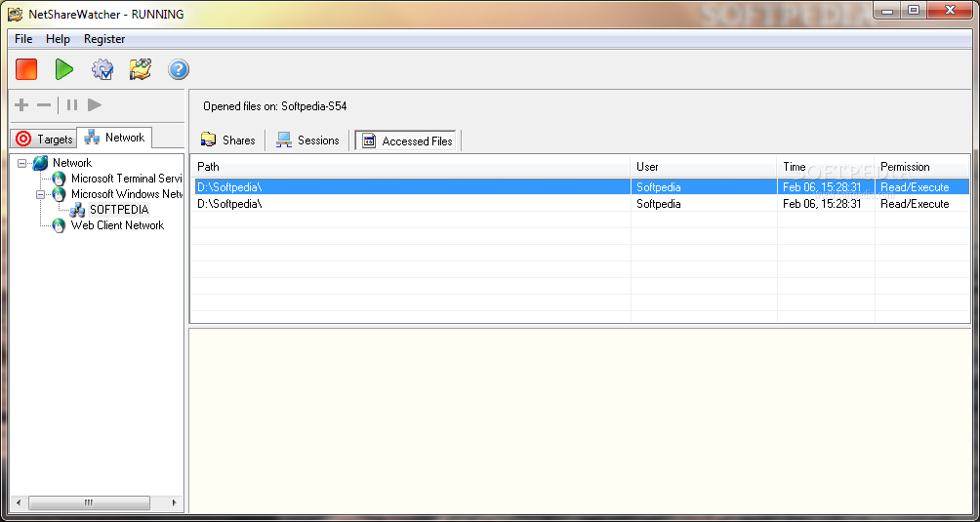Click the tree panel horizontal scrollbar thumb

(89, 502)
